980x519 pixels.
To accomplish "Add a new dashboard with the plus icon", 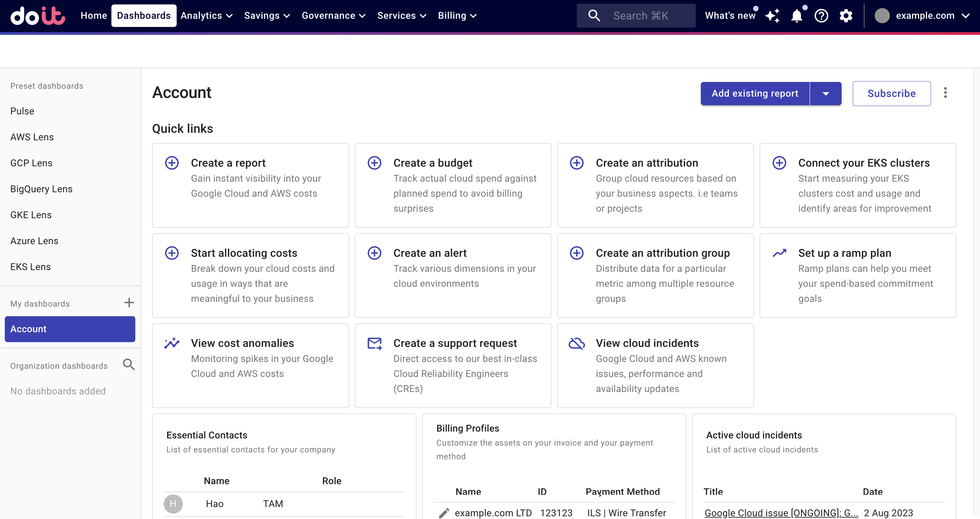I will coord(129,303).
